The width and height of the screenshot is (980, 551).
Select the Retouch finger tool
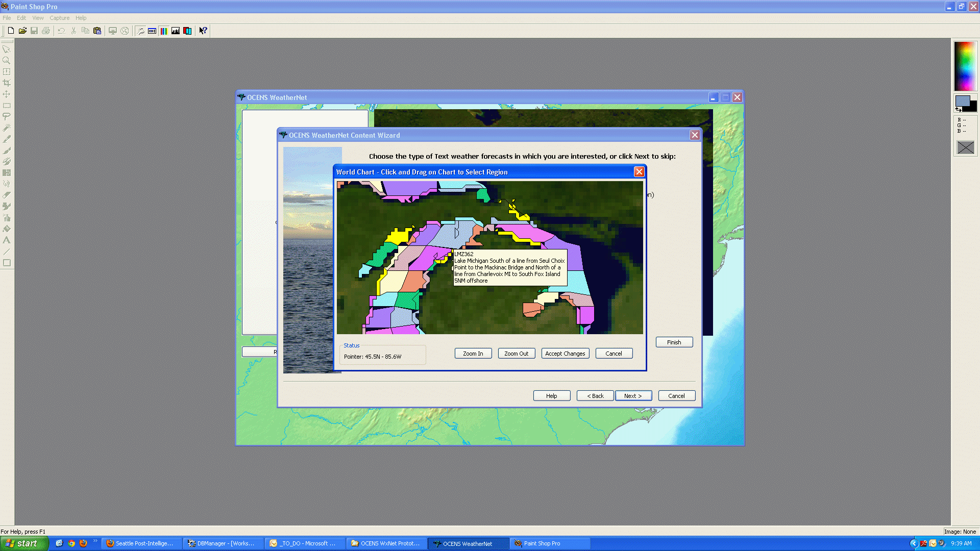click(x=7, y=184)
